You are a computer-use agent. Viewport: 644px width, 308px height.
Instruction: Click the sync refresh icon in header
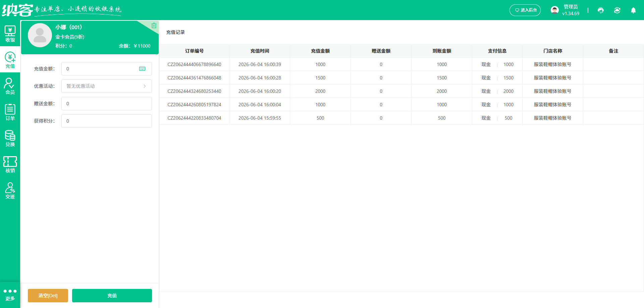point(617,10)
